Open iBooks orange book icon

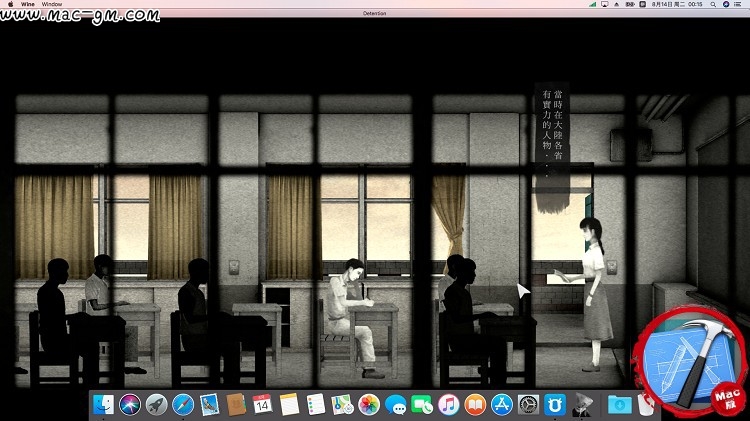coord(475,405)
